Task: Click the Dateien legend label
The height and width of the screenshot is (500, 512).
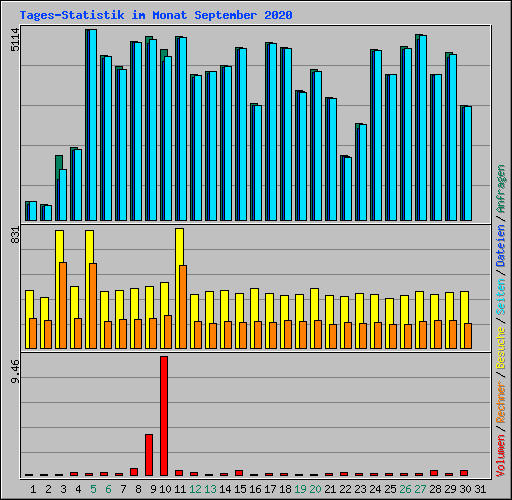Action: click(500, 246)
